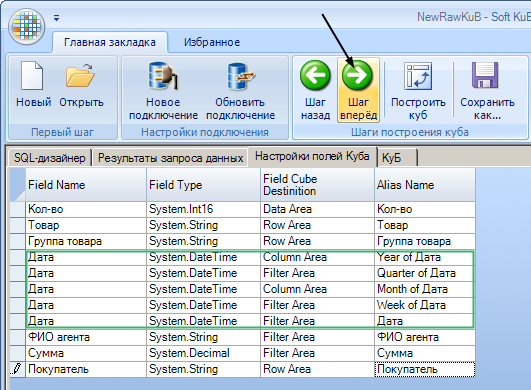Click Filter Area in Quarter of Дата row
This screenshot has width=531, height=390.
(318, 273)
